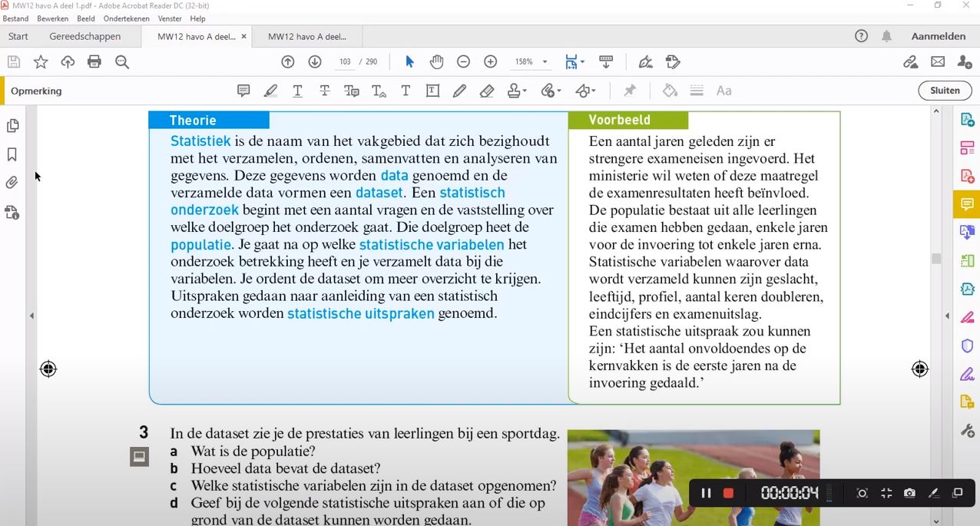Print the document with the printer icon
The width and height of the screenshot is (980, 526).
tap(94, 62)
